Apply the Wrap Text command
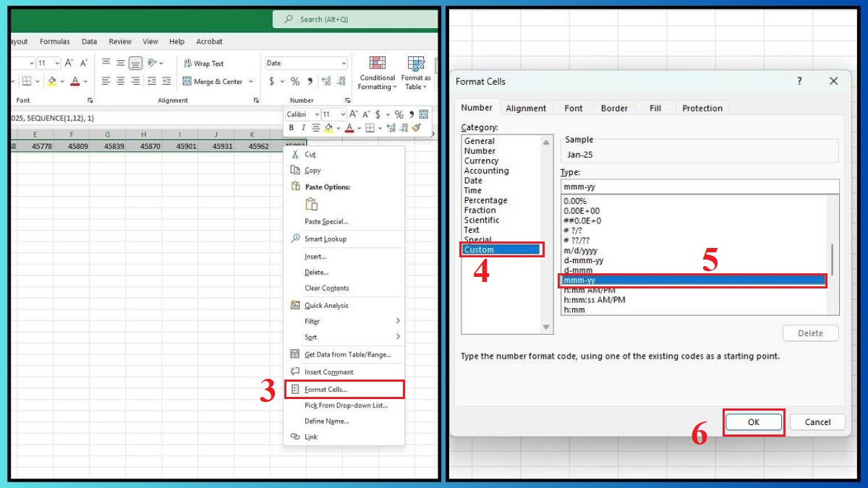This screenshot has height=488, width=868. click(x=204, y=63)
